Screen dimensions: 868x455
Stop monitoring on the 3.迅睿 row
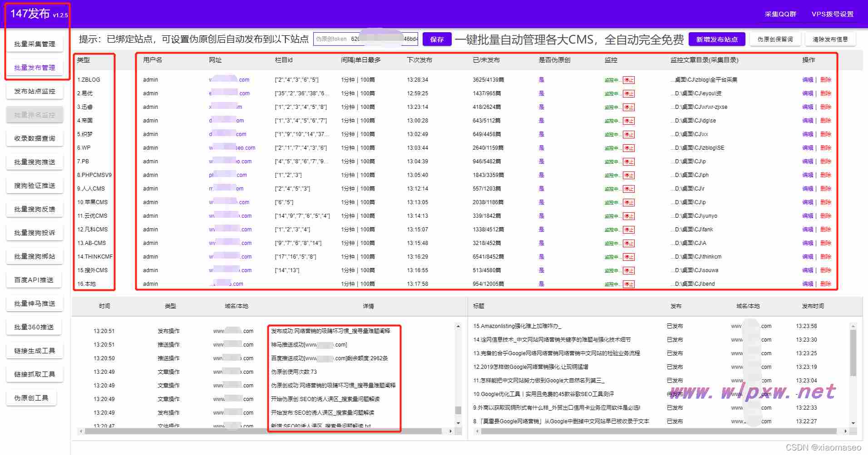629,107
